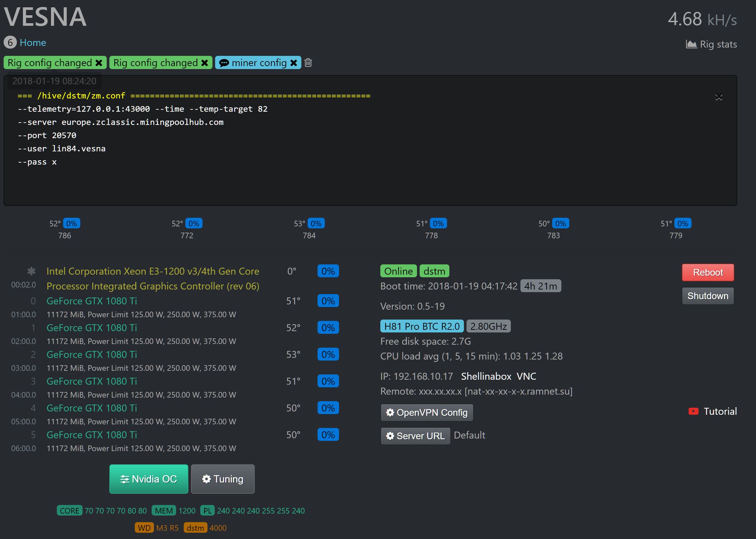Click the CORE overclock label

point(69,511)
